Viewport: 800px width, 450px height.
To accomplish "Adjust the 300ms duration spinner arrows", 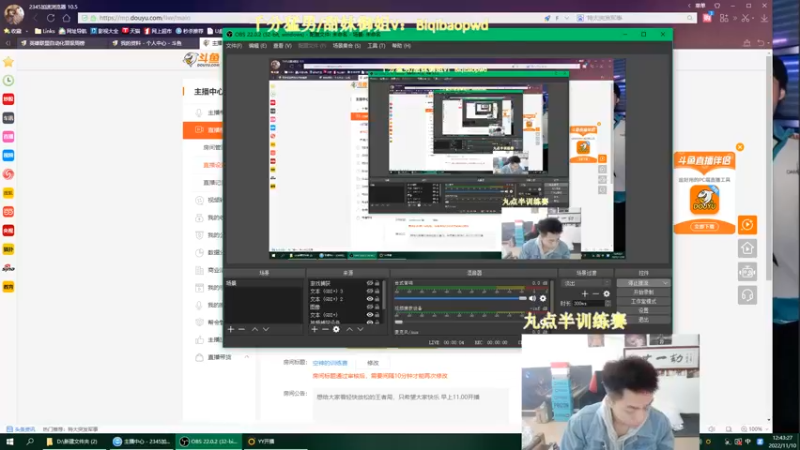I will [608, 304].
